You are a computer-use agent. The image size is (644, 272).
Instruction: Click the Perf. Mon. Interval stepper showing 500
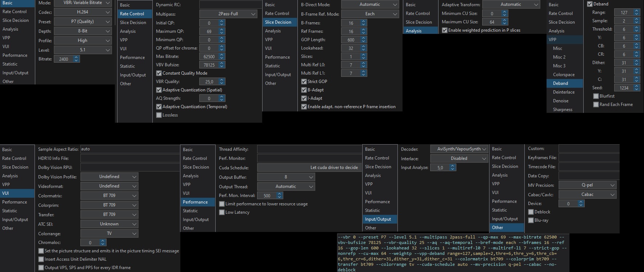coord(270,196)
